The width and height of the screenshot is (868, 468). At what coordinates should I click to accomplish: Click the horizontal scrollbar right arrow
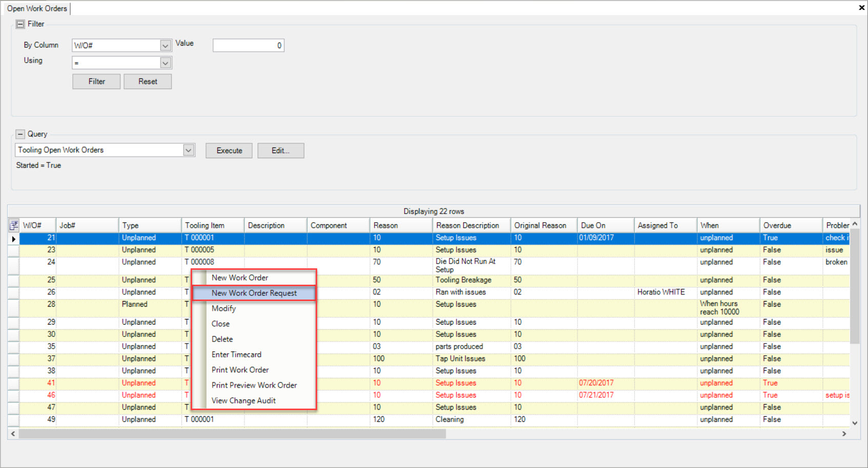pos(844,434)
